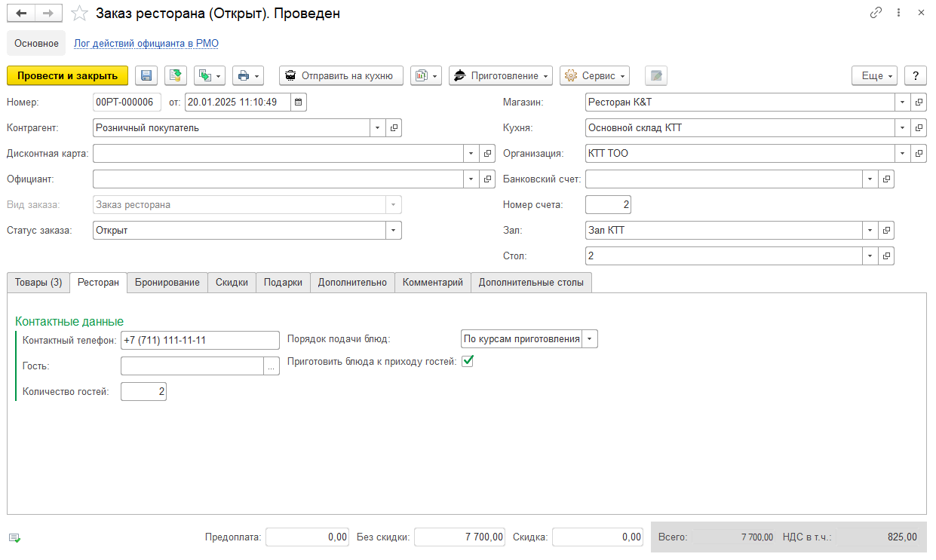Viewport: 936px width, 560px height.
Task: Add document to favorites with star icon
Action: 78,13
